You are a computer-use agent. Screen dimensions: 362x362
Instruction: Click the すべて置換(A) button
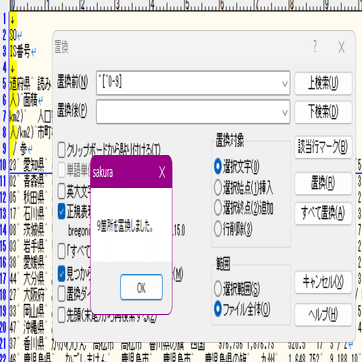323,213
